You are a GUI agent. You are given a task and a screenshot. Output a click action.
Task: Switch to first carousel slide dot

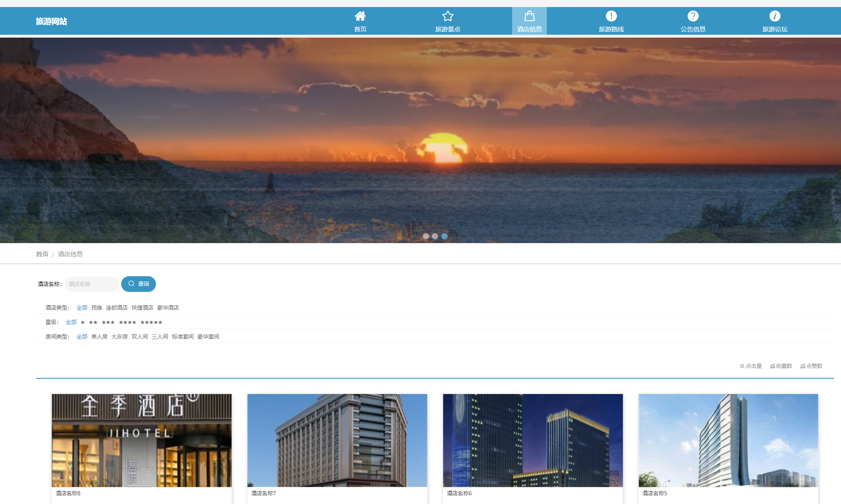[x=426, y=236]
